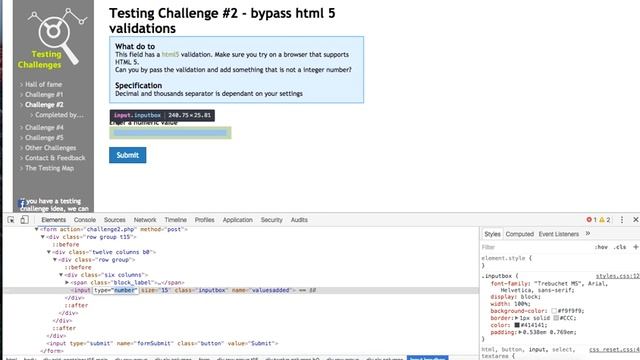
Task: Click the background-color #f9f9f9 swatch
Action: click(x=554, y=311)
